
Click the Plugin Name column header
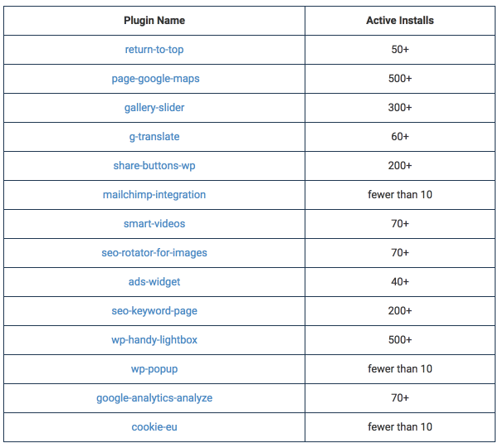click(154, 21)
